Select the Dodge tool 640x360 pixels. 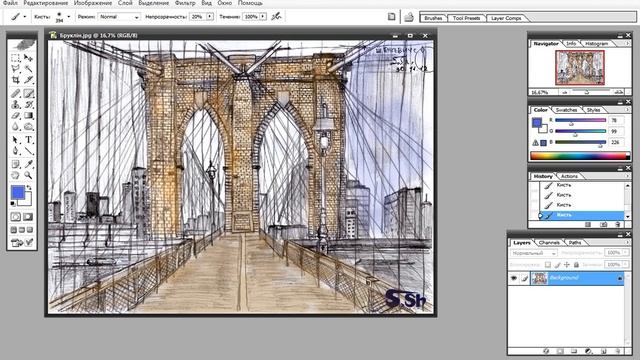(28, 127)
